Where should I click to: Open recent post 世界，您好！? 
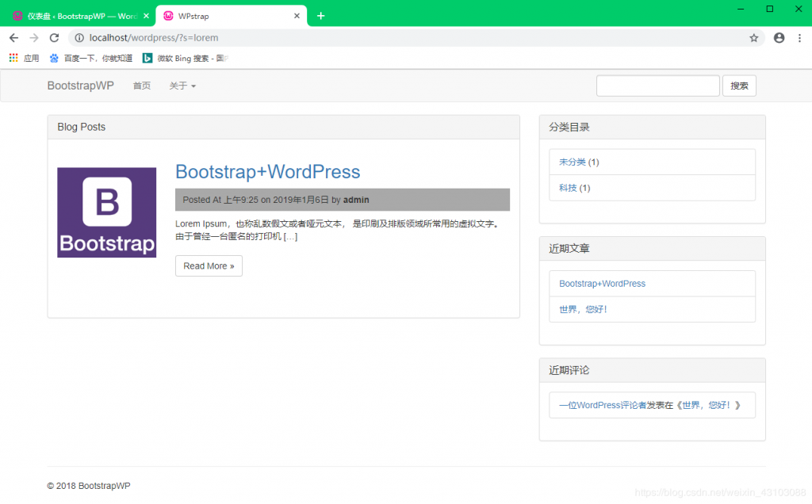click(x=583, y=309)
